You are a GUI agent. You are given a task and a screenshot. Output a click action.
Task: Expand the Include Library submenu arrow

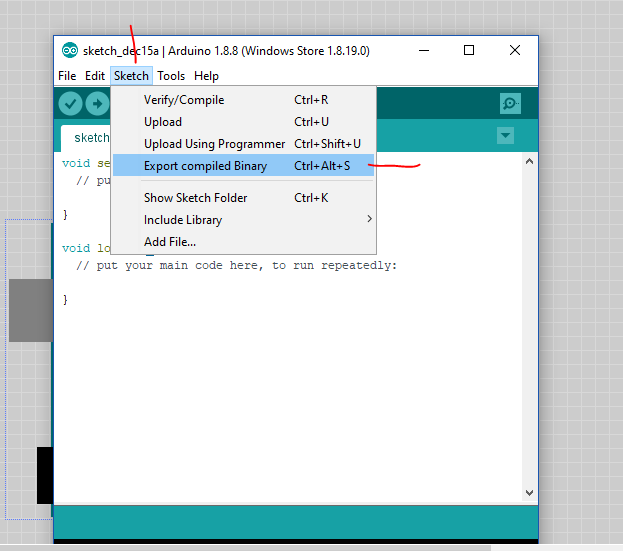pos(370,219)
